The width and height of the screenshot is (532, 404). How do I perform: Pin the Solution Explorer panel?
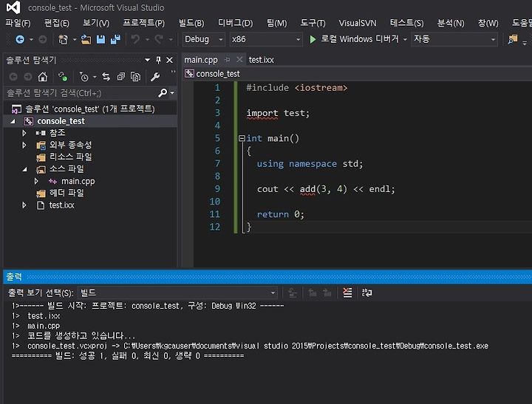pos(158,60)
